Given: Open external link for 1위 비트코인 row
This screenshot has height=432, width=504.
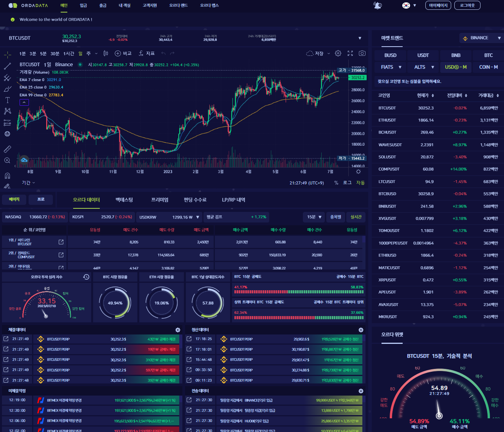Looking at the screenshot, I should tap(61, 242).
